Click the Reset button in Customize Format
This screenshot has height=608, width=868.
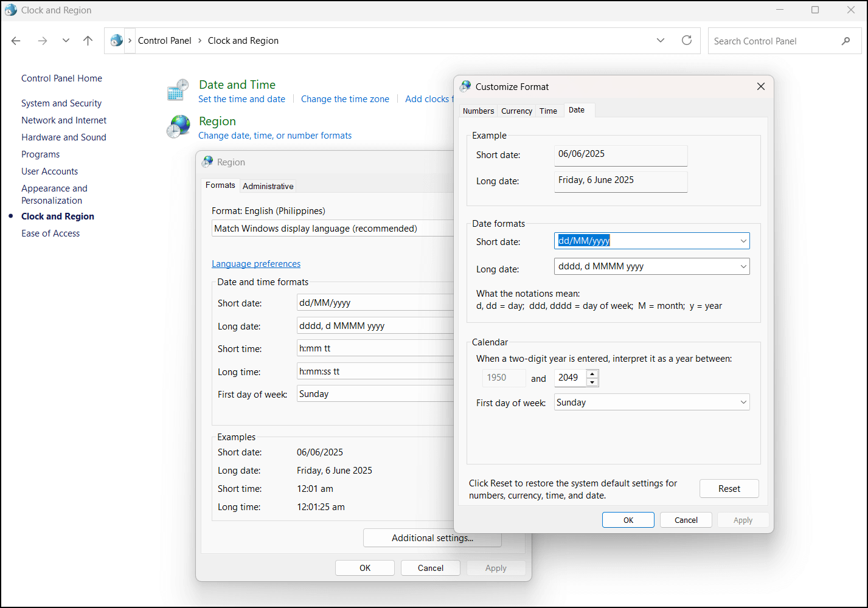coord(729,488)
